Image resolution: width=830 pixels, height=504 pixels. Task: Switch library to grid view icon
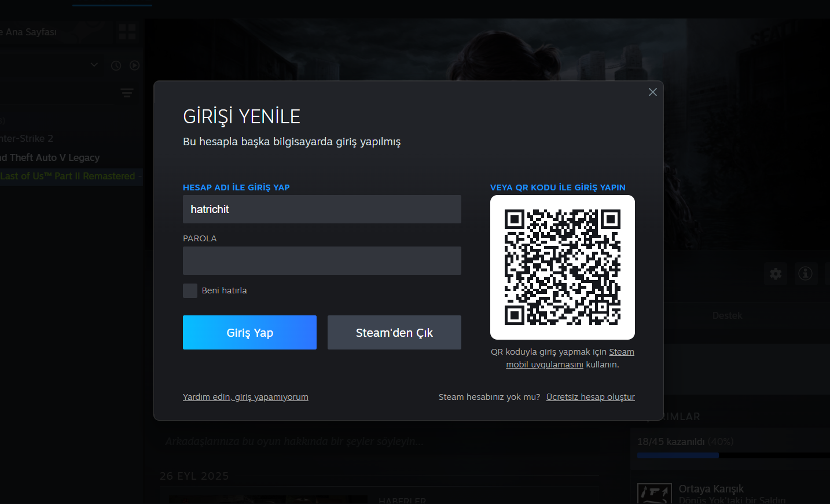click(x=127, y=32)
